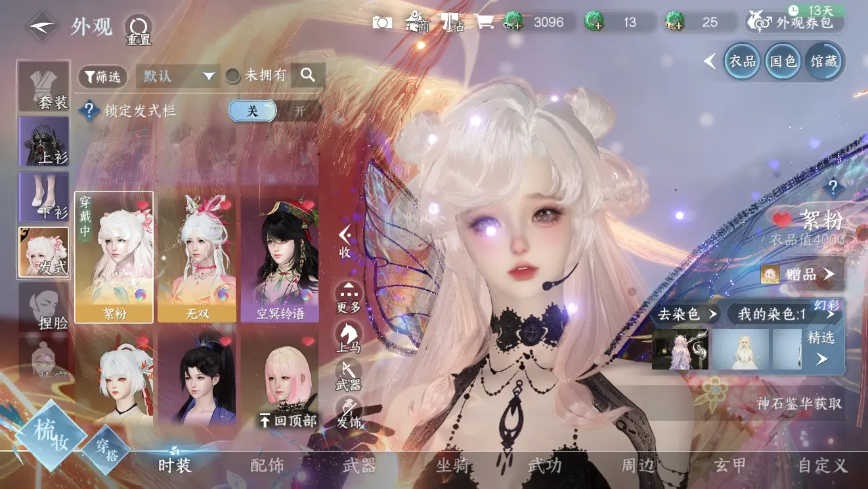Select the 捏脸 face category
Screen dimensions: 868x489
[44, 307]
